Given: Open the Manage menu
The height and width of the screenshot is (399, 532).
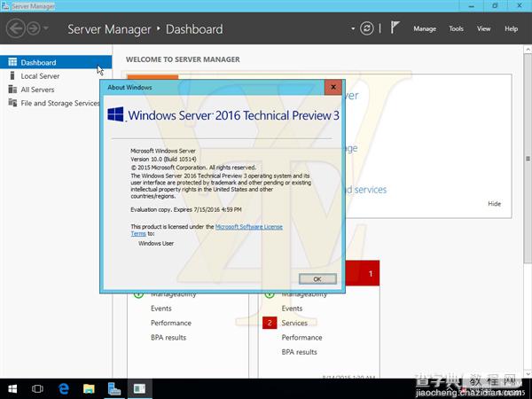Looking at the screenshot, I should point(425,29).
